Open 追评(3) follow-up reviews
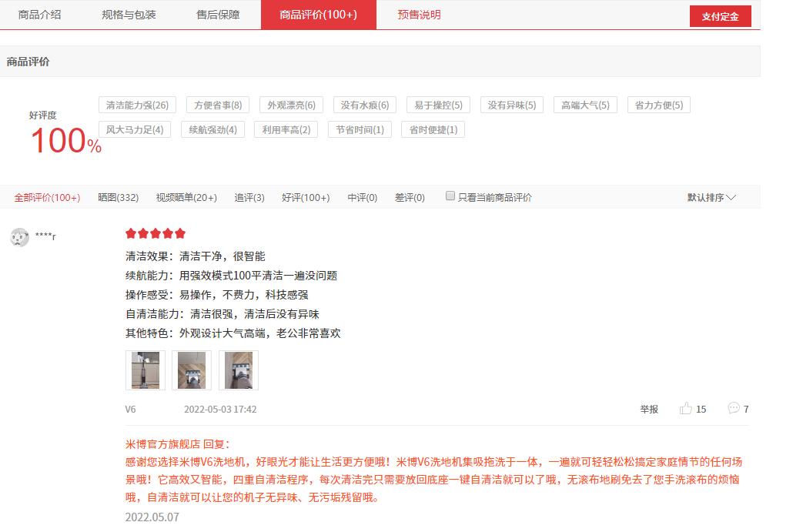This screenshot has height=532, width=803. [x=249, y=197]
